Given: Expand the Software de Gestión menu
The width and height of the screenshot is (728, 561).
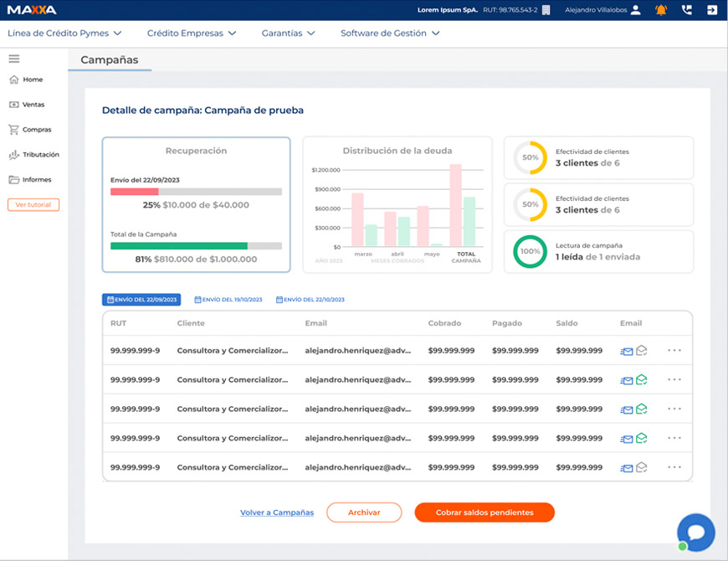Looking at the screenshot, I should click(x=390, y=33).
